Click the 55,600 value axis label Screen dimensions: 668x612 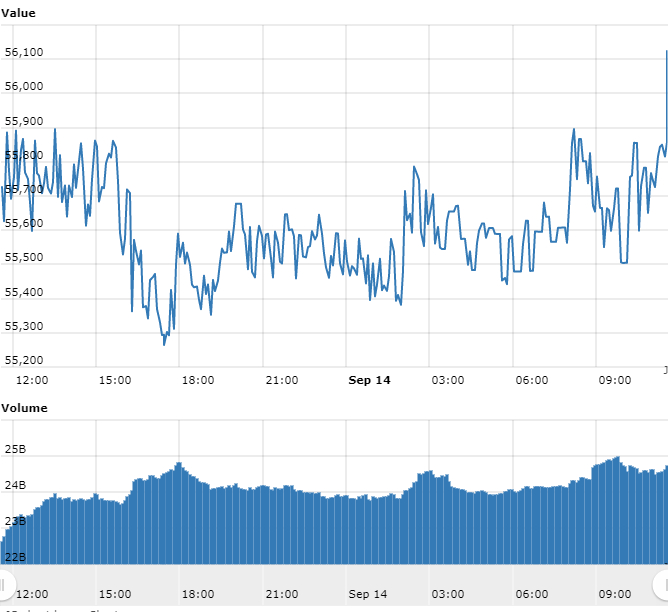[24, 223]
